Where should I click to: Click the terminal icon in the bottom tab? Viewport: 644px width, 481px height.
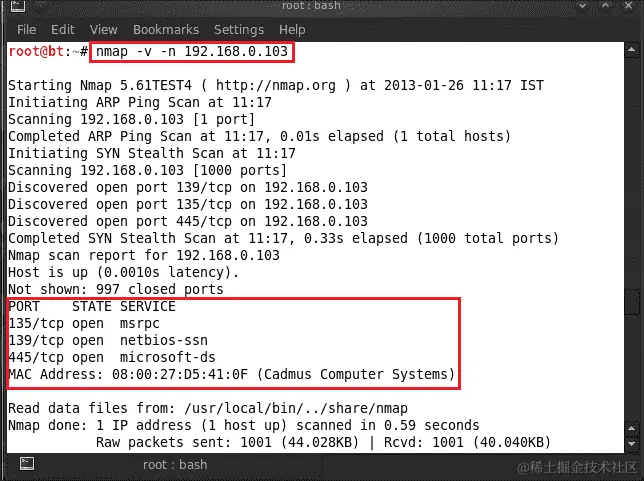point(27,464)
